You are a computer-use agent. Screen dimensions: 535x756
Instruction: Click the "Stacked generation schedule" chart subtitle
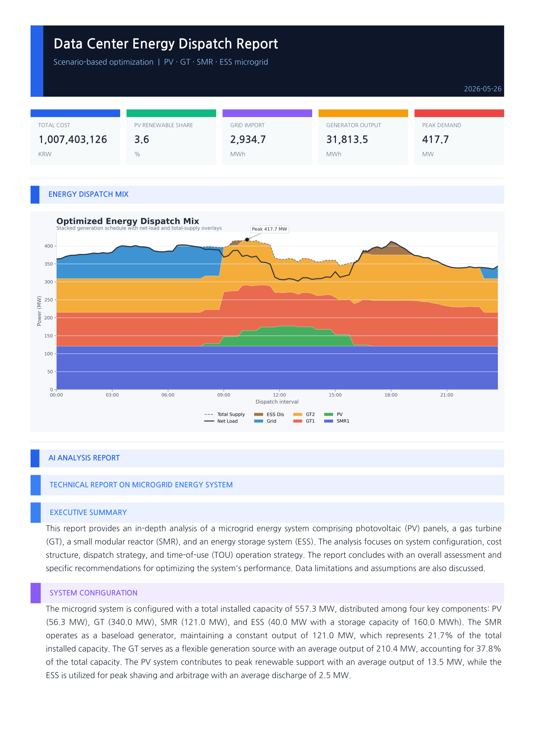tap(139, 228)
